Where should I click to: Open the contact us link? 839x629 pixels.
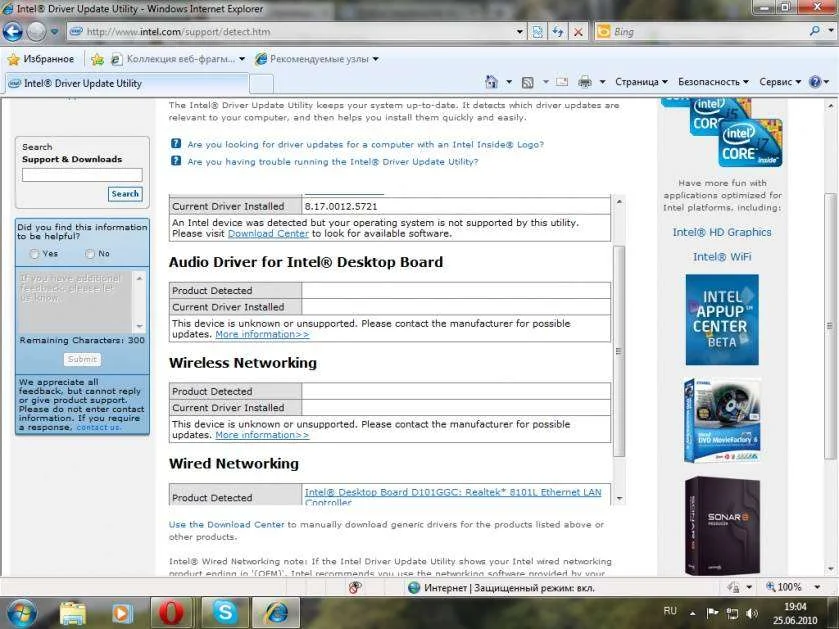(x=98, y=427)
